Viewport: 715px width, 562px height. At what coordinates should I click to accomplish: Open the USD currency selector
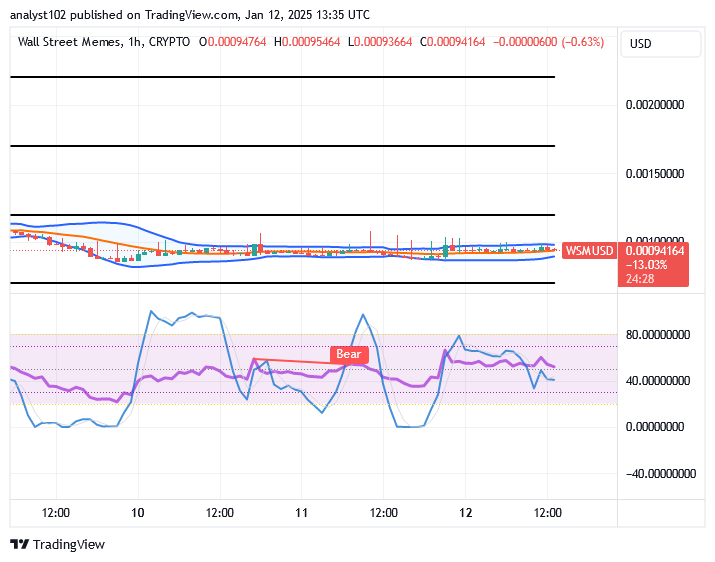(x=660, y=44)
